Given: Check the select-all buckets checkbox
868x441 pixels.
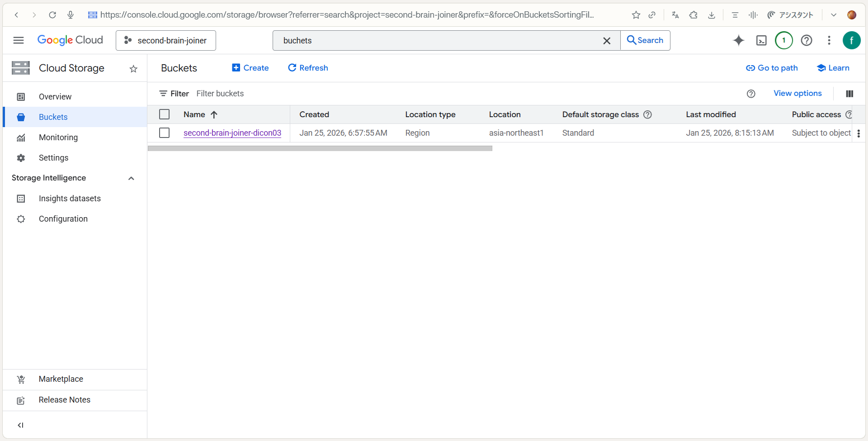Looking at the screenshot, I should [x=165, y=114].
